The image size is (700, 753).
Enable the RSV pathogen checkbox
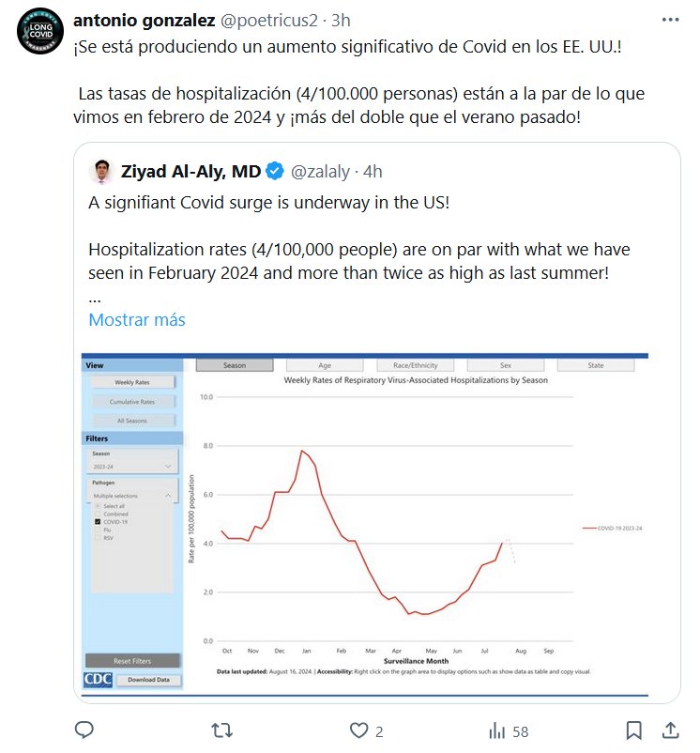point(98,538)
